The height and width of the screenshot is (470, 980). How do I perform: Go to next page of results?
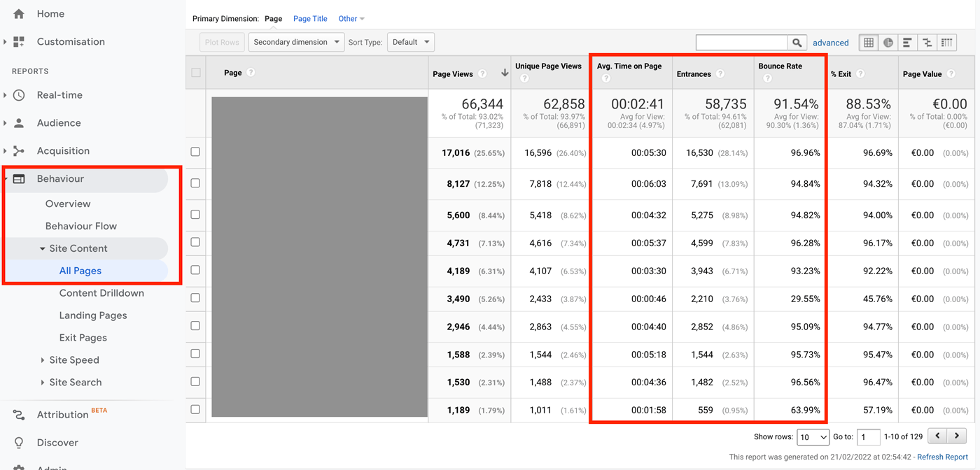957,436
